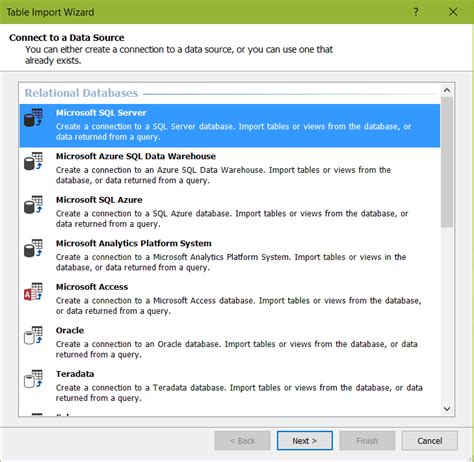
Task: Click the Next > button
Action: [x=305, y=441]
